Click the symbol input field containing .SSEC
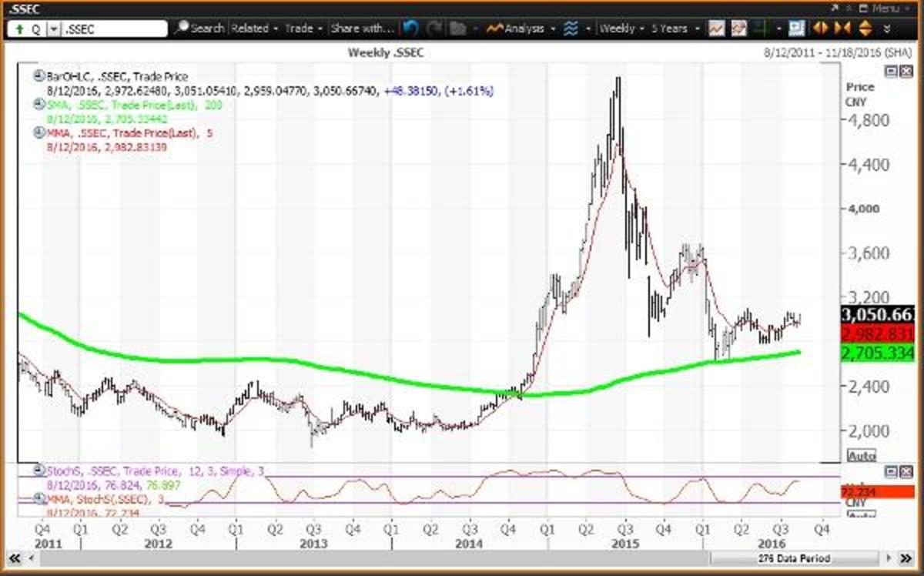This screenshot has height=576, width=924. pos(113,28)
